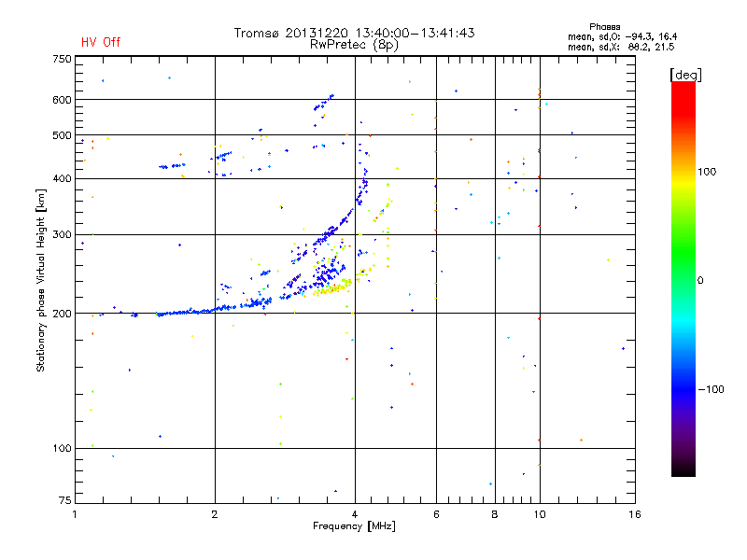Click the '[deg]' colorbar unit label
This screenshot has width=747, height=560.
click(x=685, y=76)
